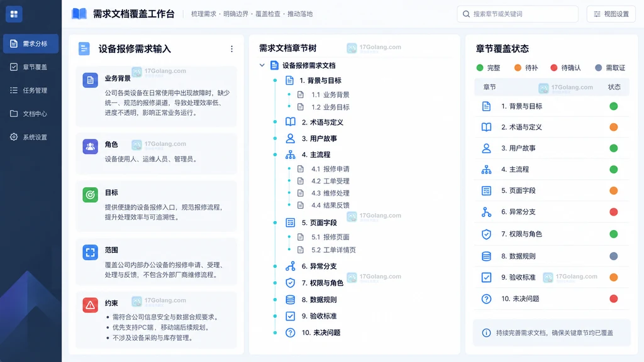Click the search magnifier icon
Viewport: 644px width, 362px height.
click(466, 14)
